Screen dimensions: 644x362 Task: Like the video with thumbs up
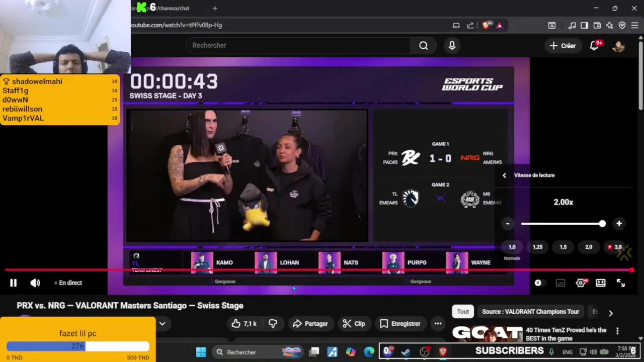click(x=244, y=324)
